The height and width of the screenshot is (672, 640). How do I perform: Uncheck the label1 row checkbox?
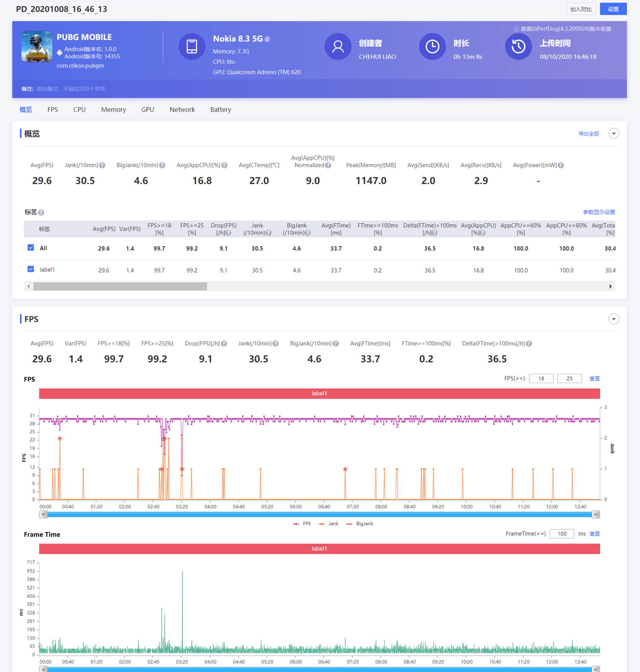[x=31, y=269]
